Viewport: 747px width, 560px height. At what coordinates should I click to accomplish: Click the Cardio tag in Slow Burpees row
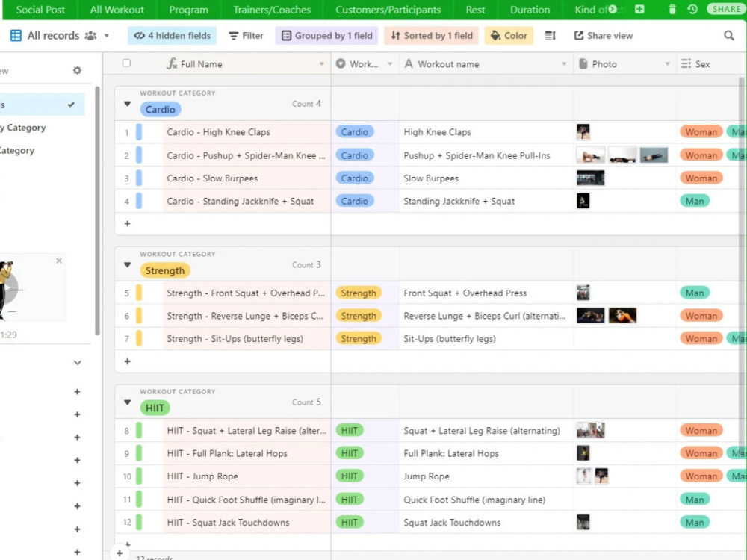click(354, 178)
